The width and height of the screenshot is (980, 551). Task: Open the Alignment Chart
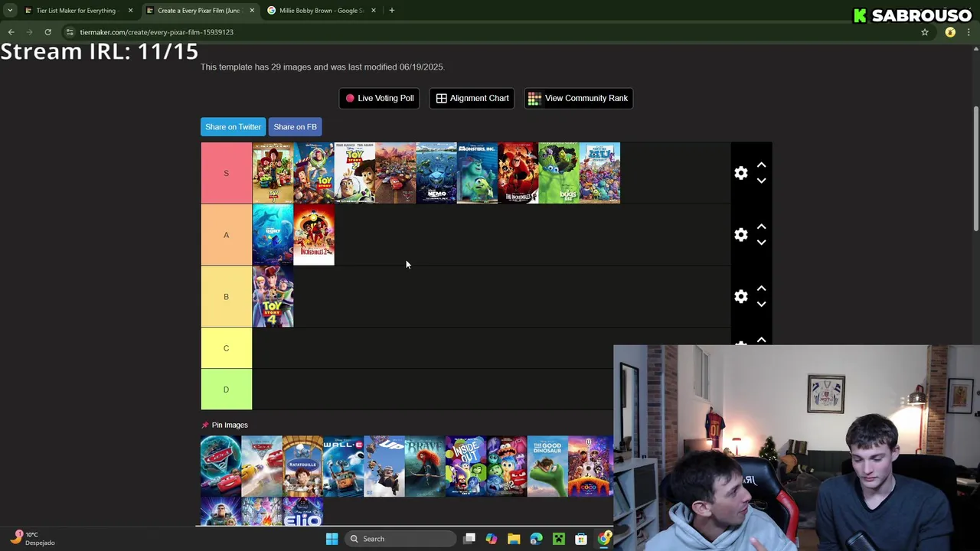(472, 98)
